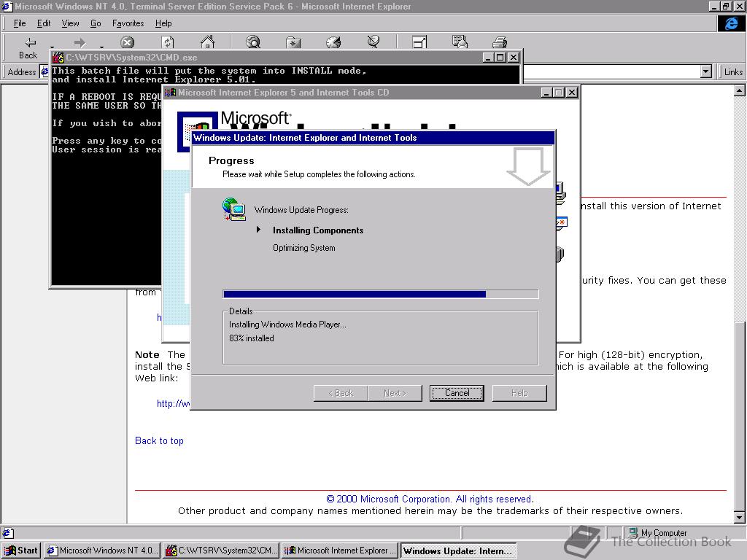Select the Windows Update taskbar button

(x=458, y=551)
